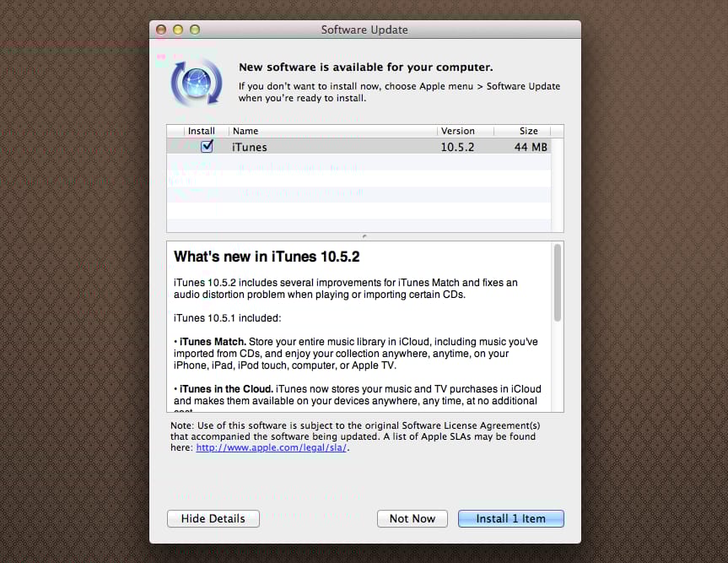Sort by the Version column header
Viewport: 728px width, 563px height.
[x=465, y=131]
